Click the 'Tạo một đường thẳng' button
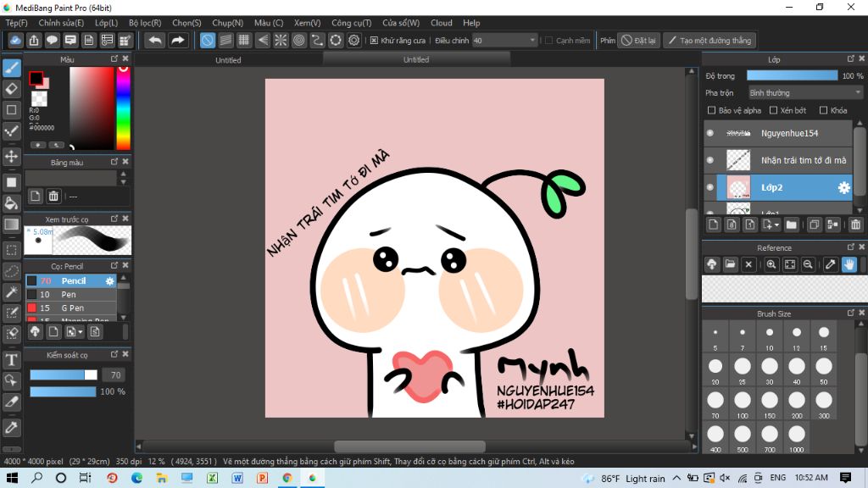 [x=710, y=41]
